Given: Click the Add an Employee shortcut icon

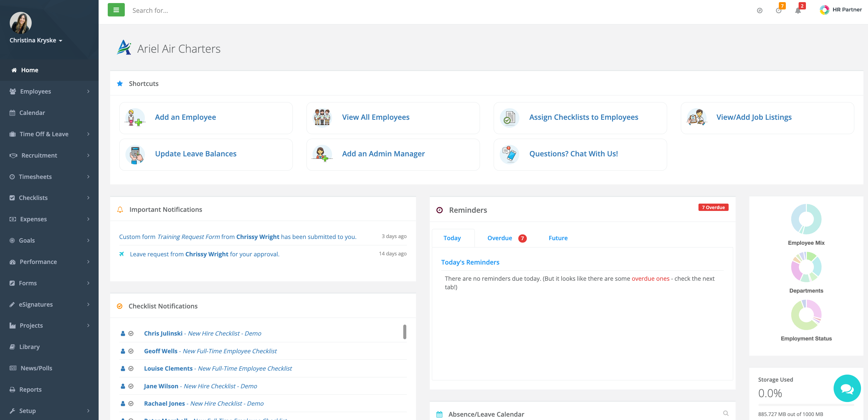Looking at the screenshot, I should click(135, 118).
